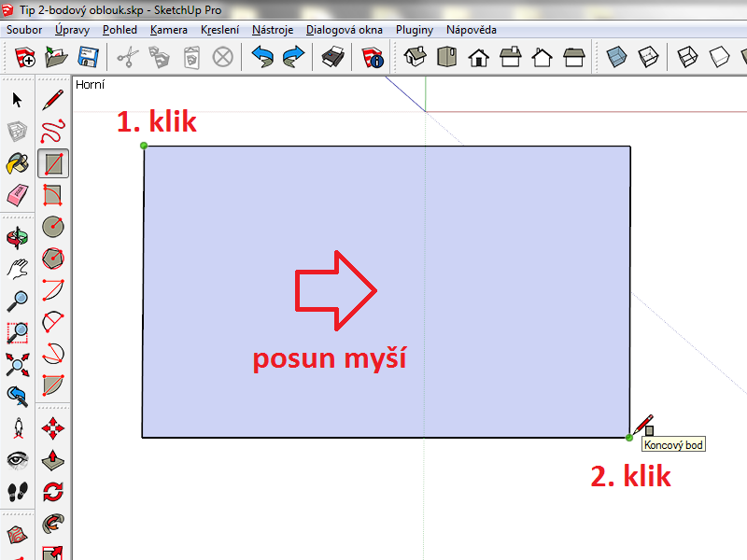Undo the last action
The height and width of the screenshot is (560, 747).
click(262, 58)
